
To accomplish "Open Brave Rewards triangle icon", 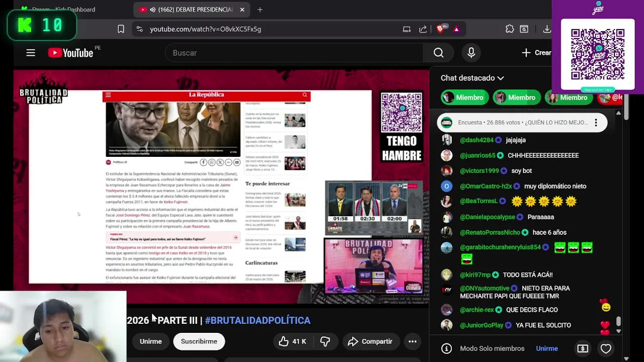I will 456,29.
